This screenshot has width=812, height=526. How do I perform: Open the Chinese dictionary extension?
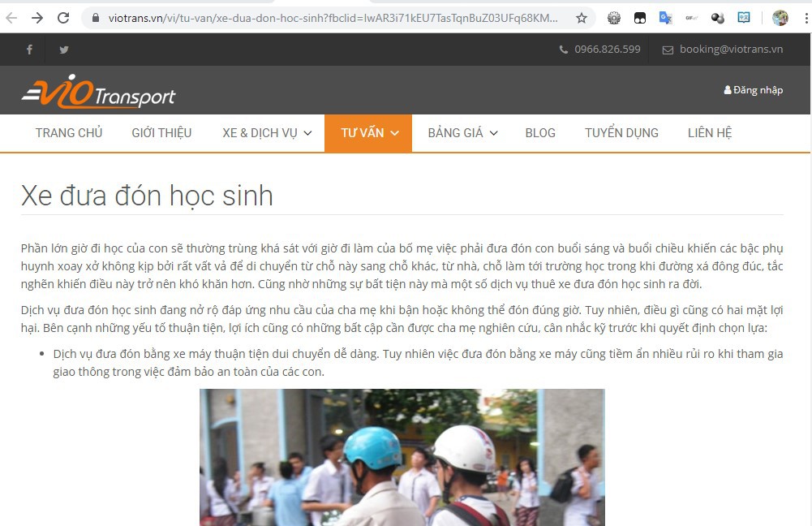[744, 16]
